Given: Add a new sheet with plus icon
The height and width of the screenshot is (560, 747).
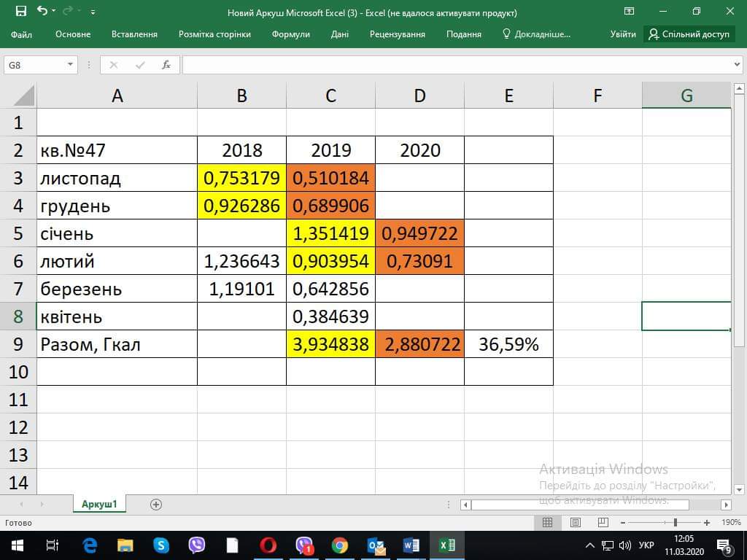Looking at the screenshot, I should (x=155, y=505).
